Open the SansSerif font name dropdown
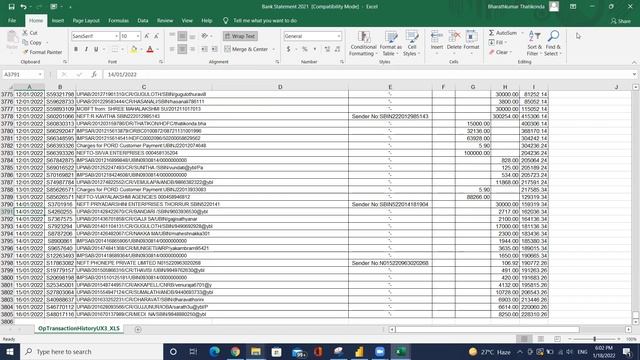 click(x=116, y=36)
